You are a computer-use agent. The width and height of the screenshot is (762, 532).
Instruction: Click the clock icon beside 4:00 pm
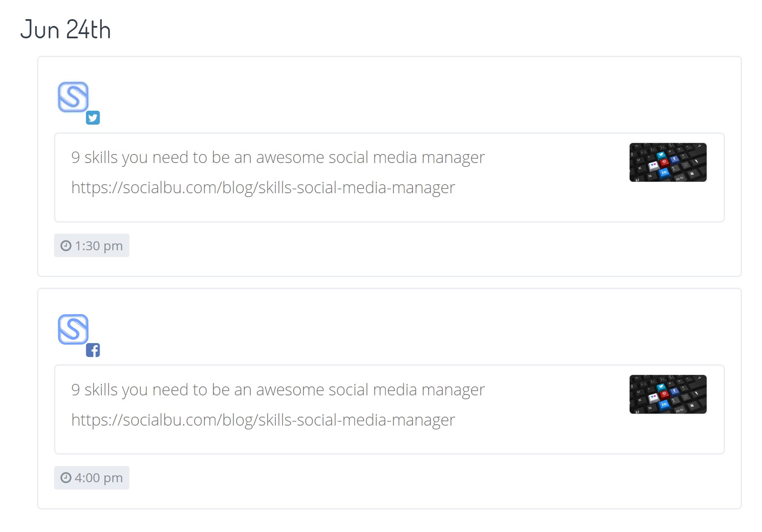66,478
